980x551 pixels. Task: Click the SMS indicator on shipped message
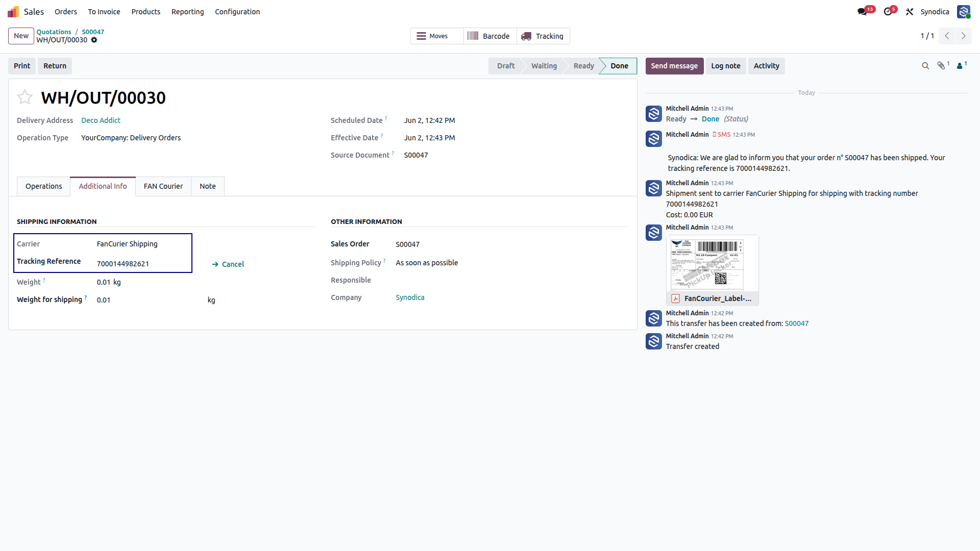click(721, 135)
